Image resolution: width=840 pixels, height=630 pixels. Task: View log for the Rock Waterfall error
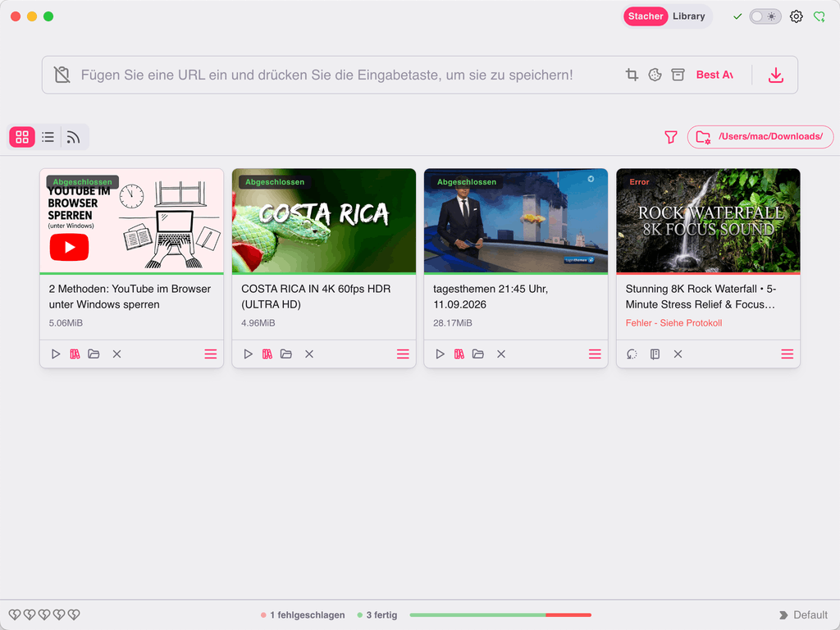point(655,354)
